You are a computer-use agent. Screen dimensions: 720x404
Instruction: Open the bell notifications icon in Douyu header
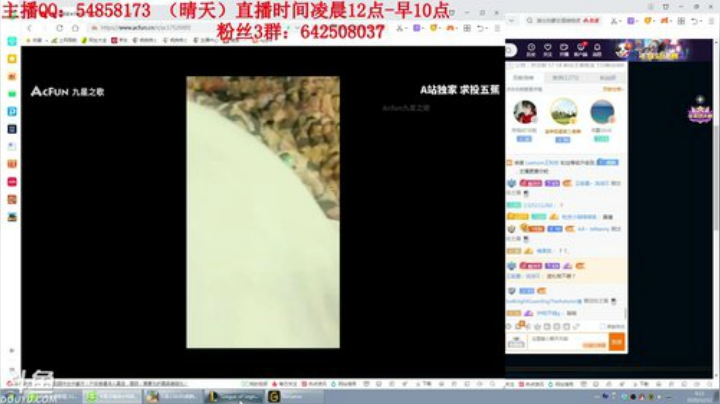pos(597,50)
